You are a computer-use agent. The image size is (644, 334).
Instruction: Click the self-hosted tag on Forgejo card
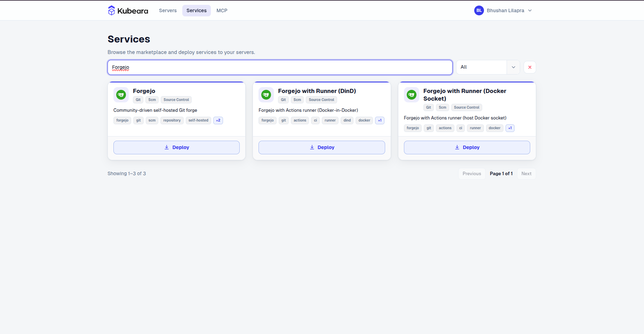click(198, 121)
